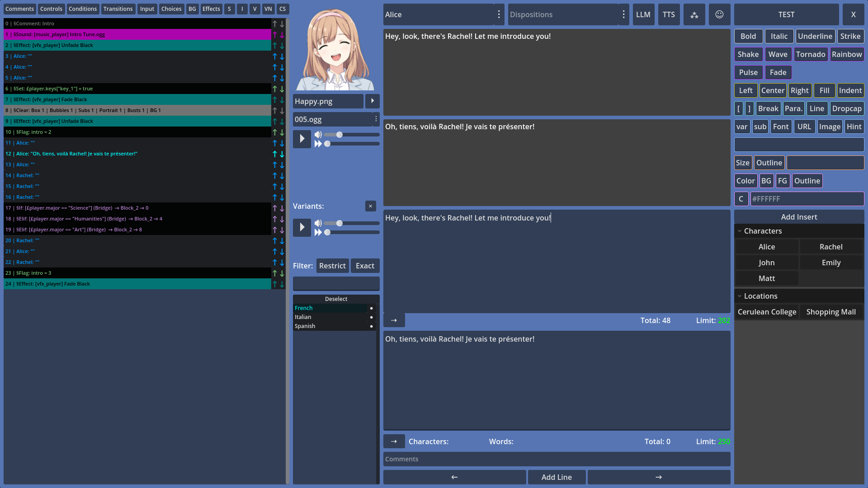The image size is (868, 488).
Task: Open the Effects tab
Action: [211, 9]
